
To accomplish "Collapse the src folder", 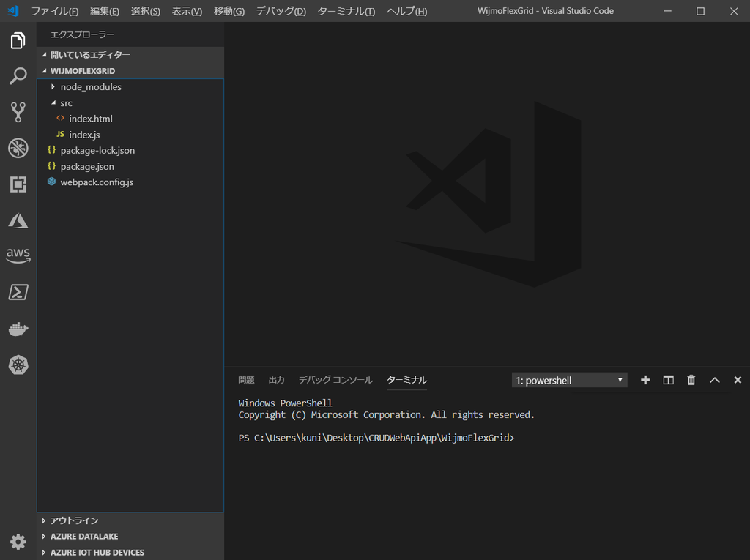I will (130, 102).
